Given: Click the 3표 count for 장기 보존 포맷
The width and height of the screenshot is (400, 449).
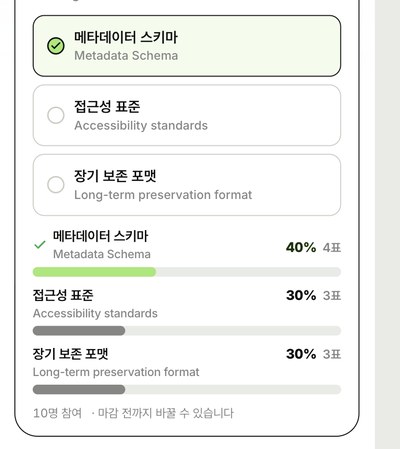Looking at the screenshot, I should coord(332,354).
